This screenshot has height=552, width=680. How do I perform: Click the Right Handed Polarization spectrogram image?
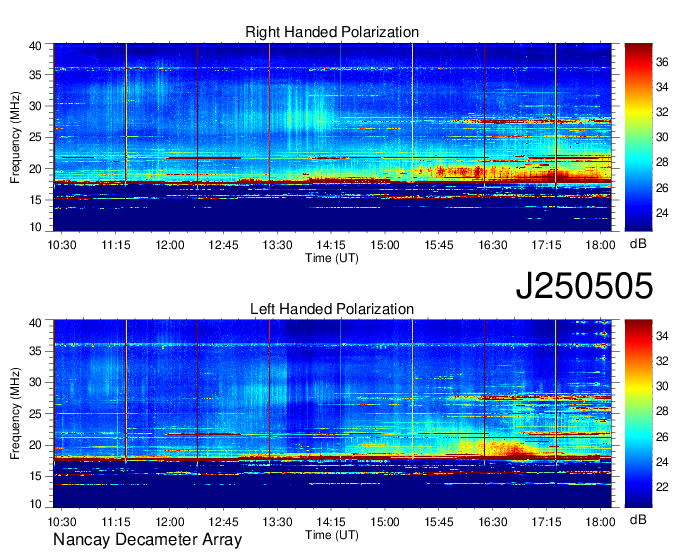(332, 137)
